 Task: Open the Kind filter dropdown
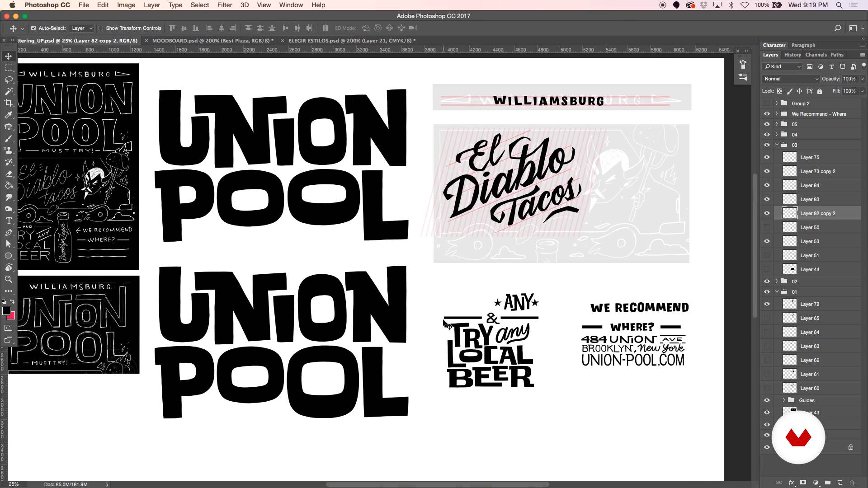point(782,66)
